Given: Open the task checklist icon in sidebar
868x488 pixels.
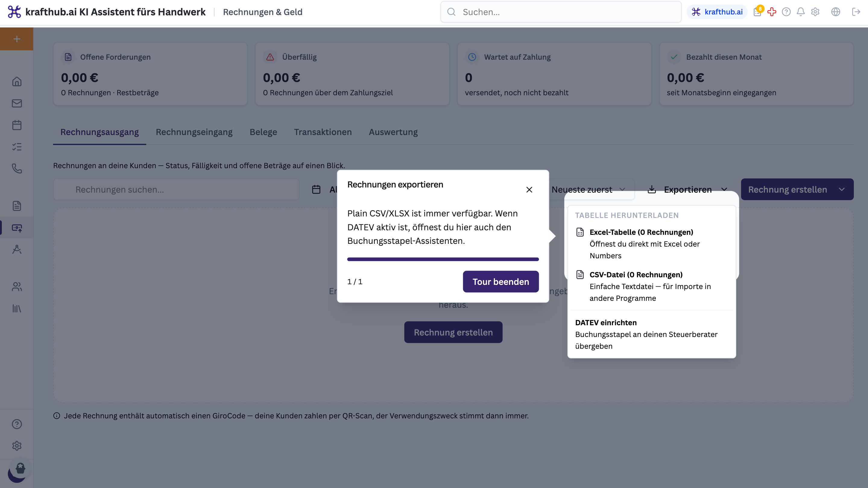Looking at the screenshot, I should [x=17, y=147].
